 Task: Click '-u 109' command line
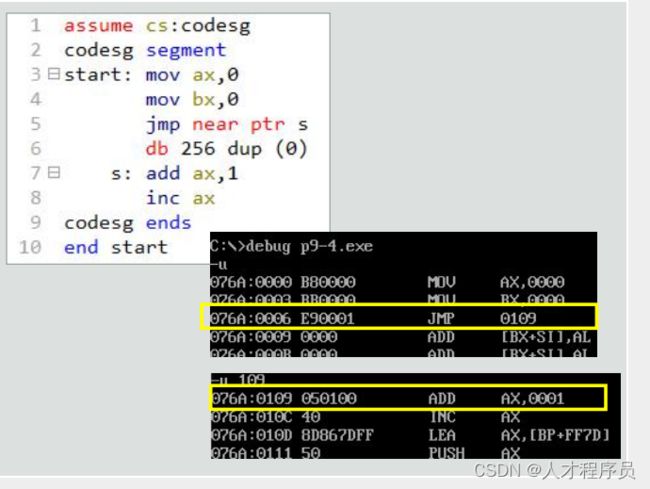[x=238, y=379]
